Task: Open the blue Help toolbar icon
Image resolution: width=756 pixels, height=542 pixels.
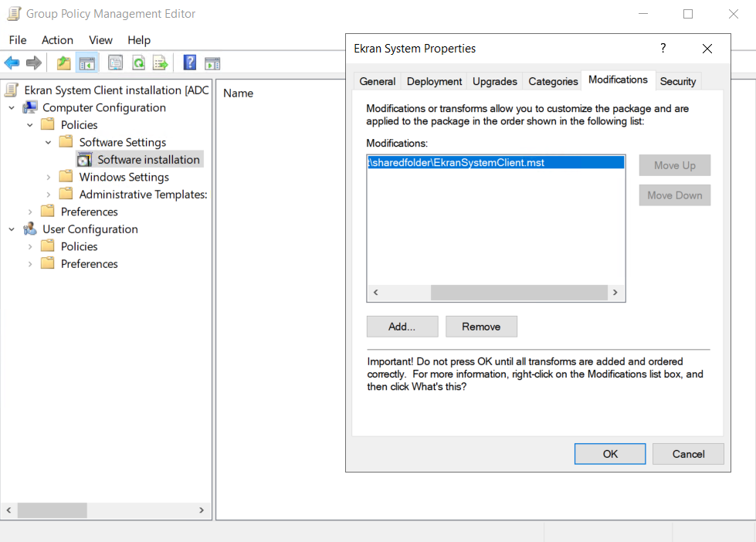Action: (189, 63)
